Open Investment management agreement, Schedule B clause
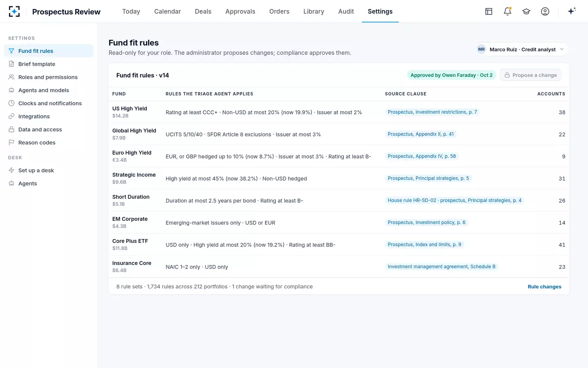 coord(441,267)
